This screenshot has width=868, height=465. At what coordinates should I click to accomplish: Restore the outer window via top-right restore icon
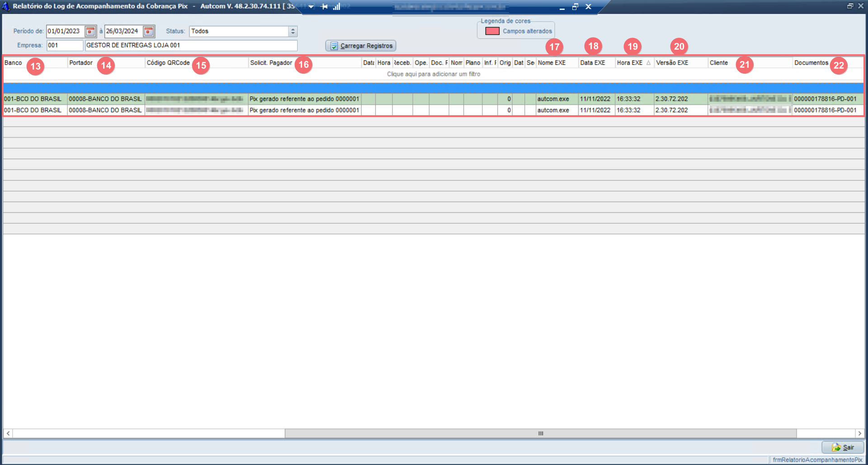(x=850, y=6)
